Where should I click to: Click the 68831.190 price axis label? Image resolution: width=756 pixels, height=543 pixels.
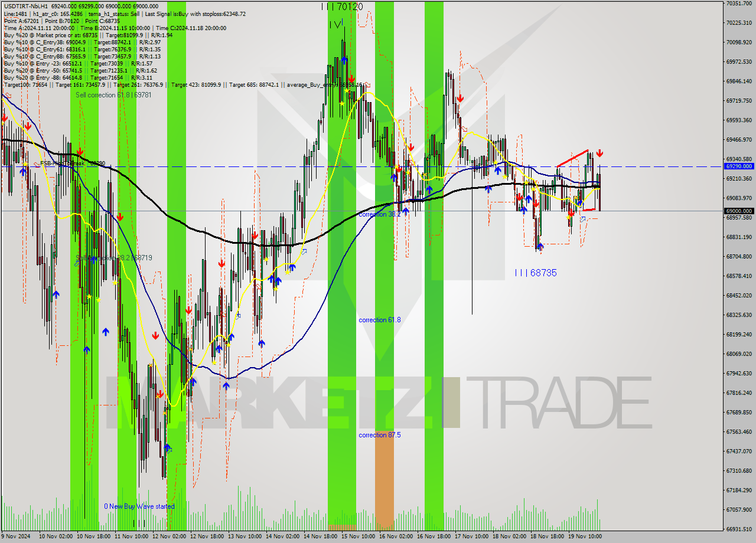(739, 237)
